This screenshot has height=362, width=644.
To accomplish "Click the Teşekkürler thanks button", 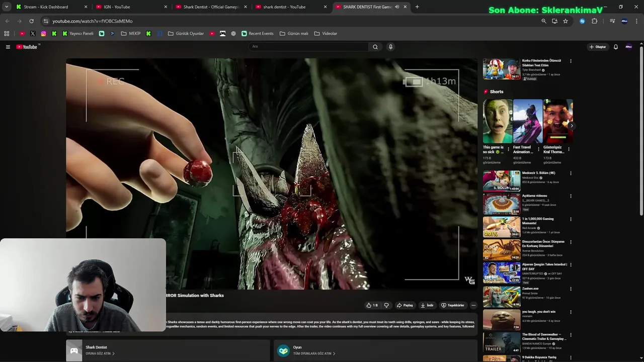I will [x=453, y=305].
